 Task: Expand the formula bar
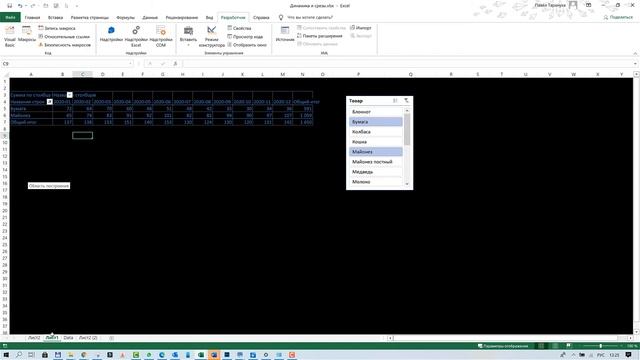click(x=636, y=64)
